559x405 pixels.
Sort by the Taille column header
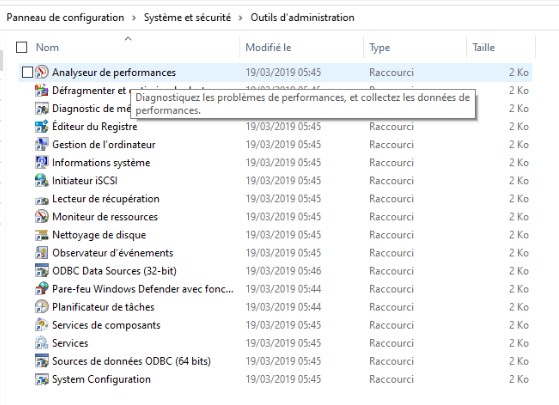click(x=483, y=47)
